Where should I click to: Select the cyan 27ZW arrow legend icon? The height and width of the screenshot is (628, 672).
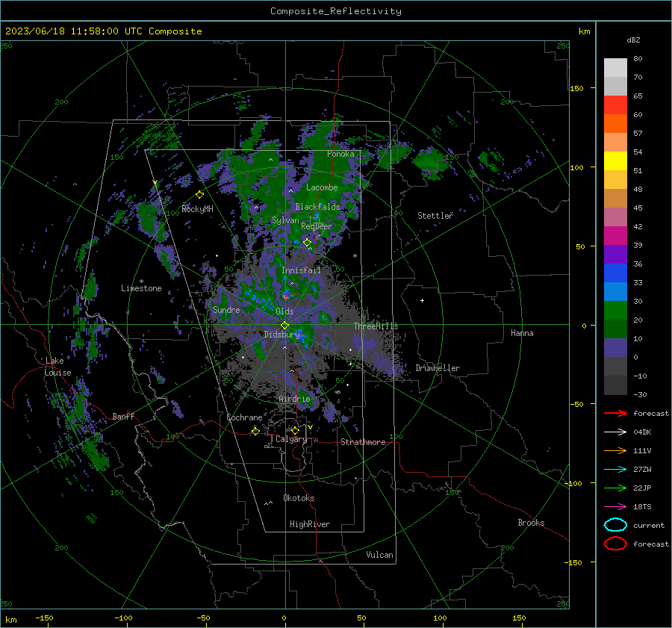coord(615,470)
